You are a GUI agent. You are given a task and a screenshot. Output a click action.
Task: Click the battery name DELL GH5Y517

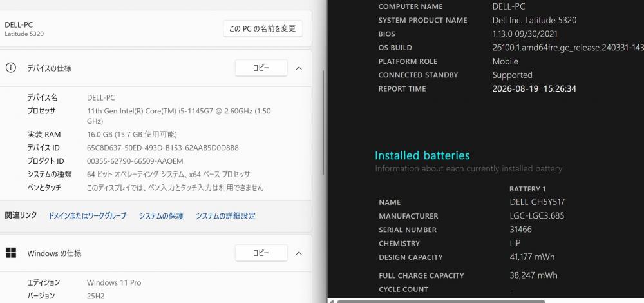537,202
